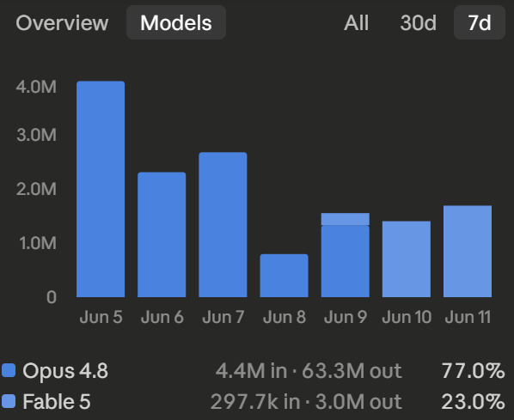The width and height of the screenshot is (514, 420).
Task: Show the All time range
Action: (x=357, y=23)
